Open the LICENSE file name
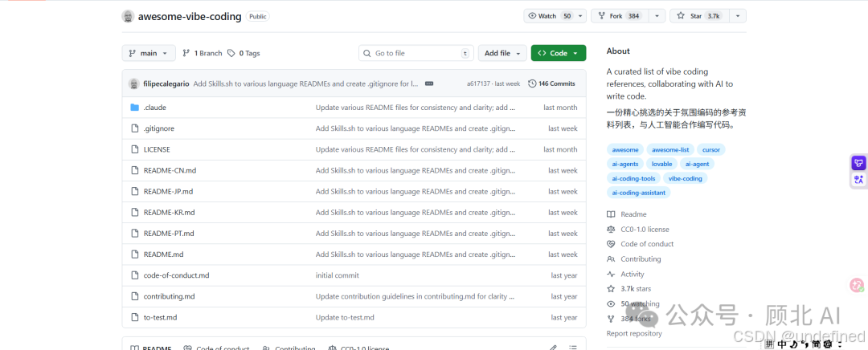868x350 pixels. [157, 149]
